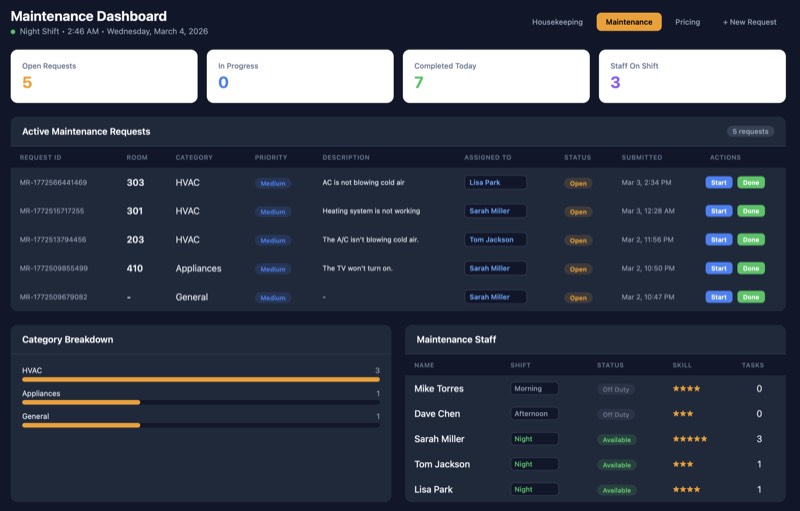
Task: Click the Priority column header
Action: (x=271, y=157)
